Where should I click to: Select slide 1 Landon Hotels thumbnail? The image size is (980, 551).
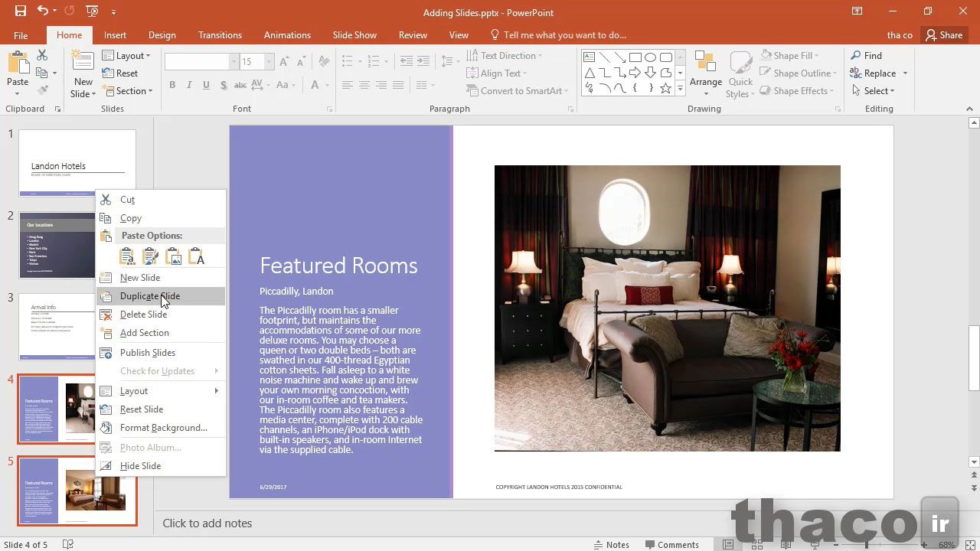point(77,162)
